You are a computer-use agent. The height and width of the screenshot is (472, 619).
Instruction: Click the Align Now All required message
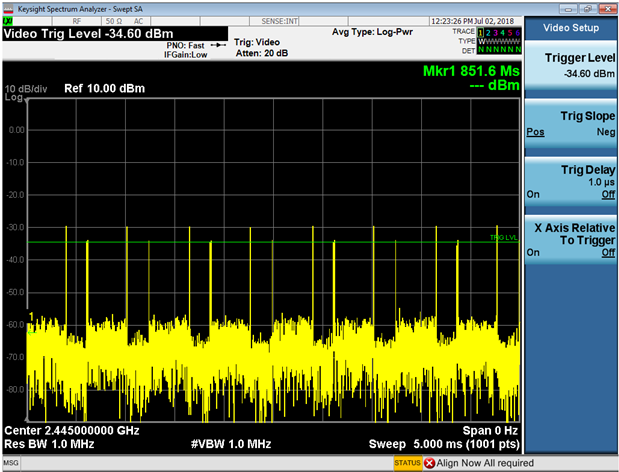[485, 463]
